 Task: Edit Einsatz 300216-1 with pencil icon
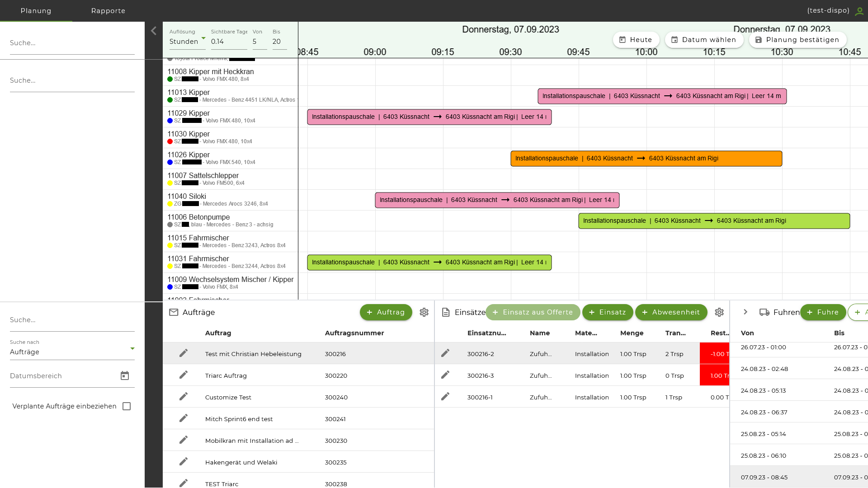(445, 397)
